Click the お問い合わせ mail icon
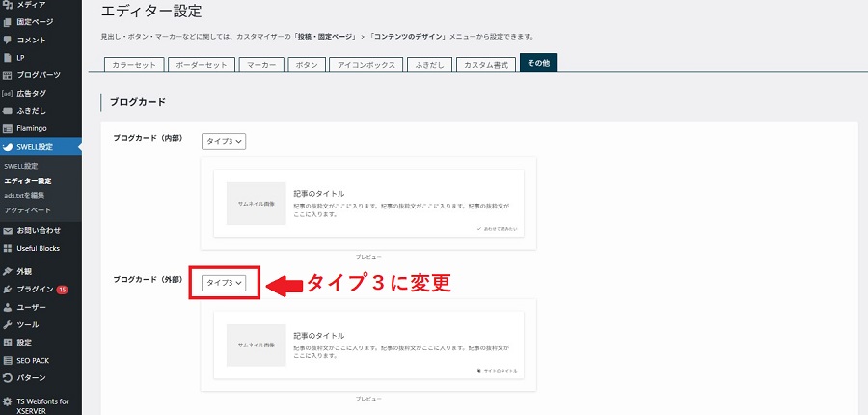 7,231
